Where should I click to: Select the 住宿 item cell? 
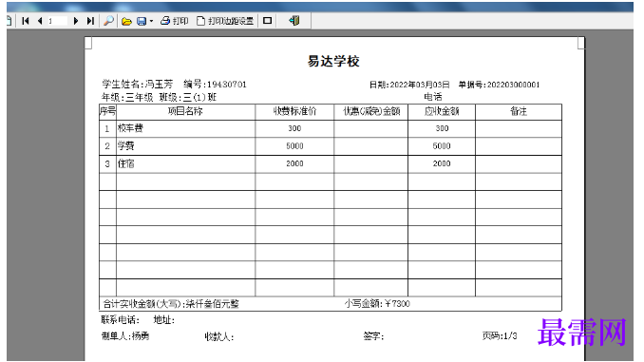(x=185, y=164)
